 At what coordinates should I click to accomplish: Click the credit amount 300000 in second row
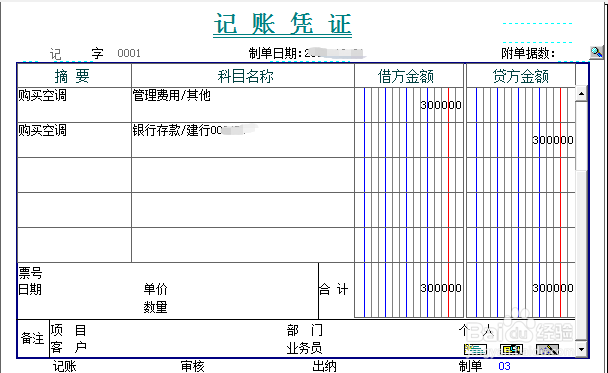tap(553, 140)
